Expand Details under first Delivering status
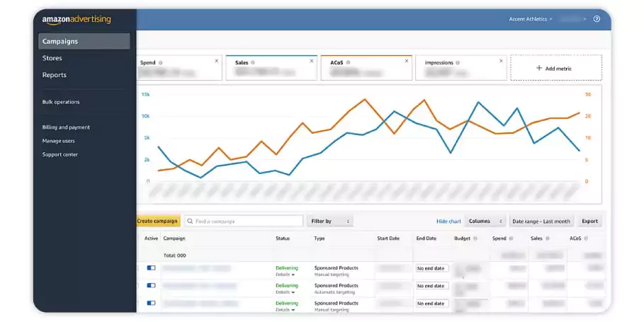Screen dimensions: 644x322 pos(286,275)
